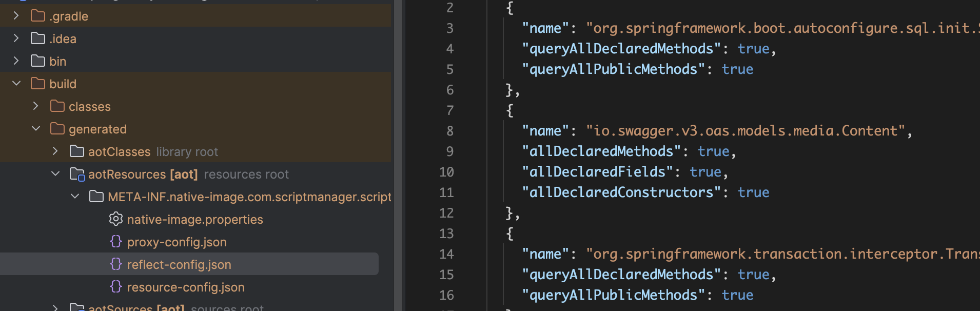Select the resource-config.json file
Viewport: 980px width, 311px height.
[x=186, y=287]
